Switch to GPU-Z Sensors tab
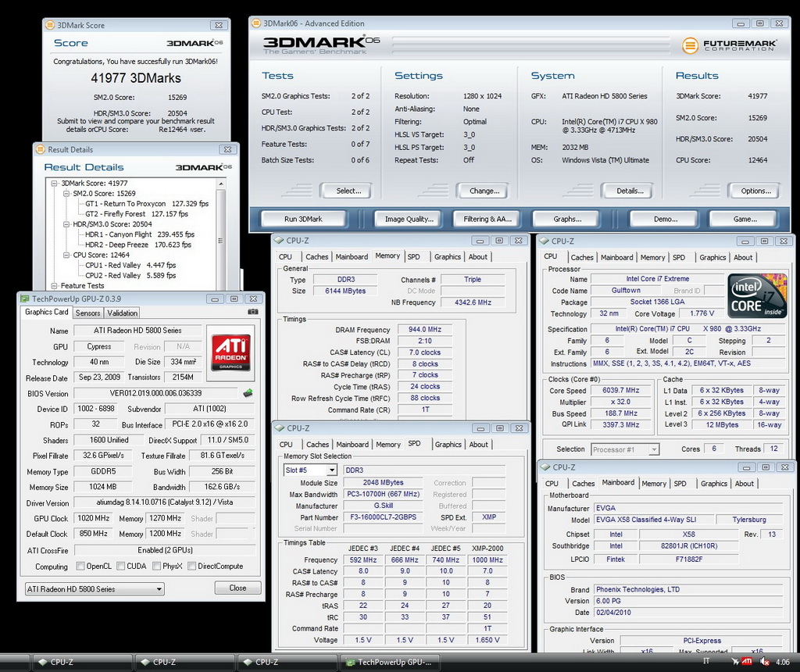Viewport: 800px width, 672px height. (x=87, y=313)
